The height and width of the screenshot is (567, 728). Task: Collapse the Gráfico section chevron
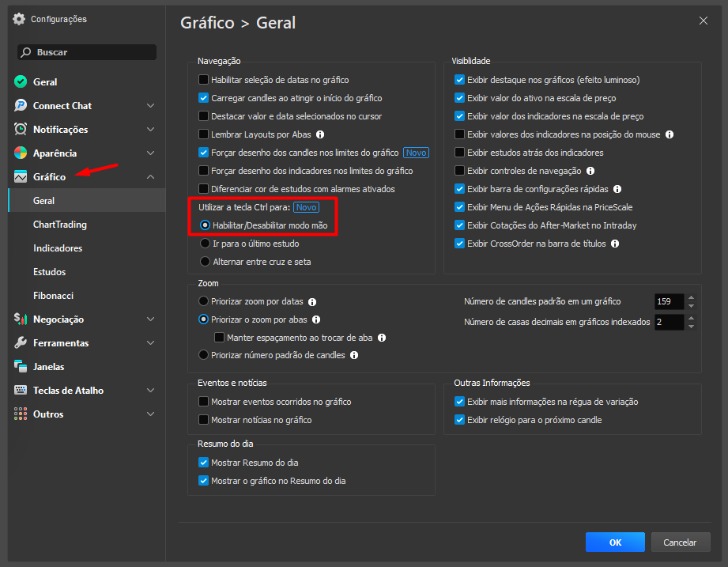pyautogui.click(x=151, y=177)
